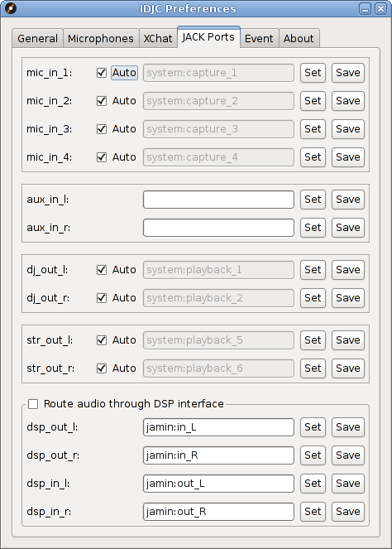Enable Route audio through DSP interface
This screenshot has height=549, width=392.
33,404
